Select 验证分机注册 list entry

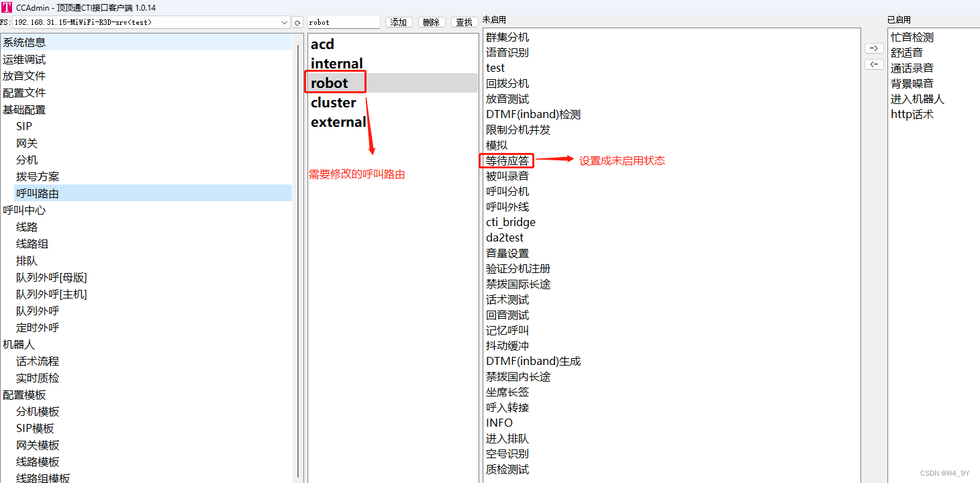click(x=518, y=268)
